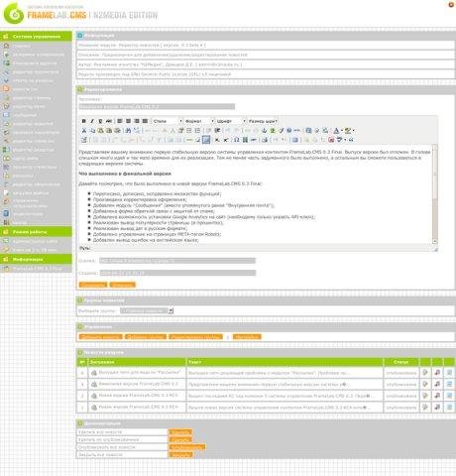Click the orange Сохранить button below the editor
The height and width of the screenshot is (476, 456).
point(93,285)
